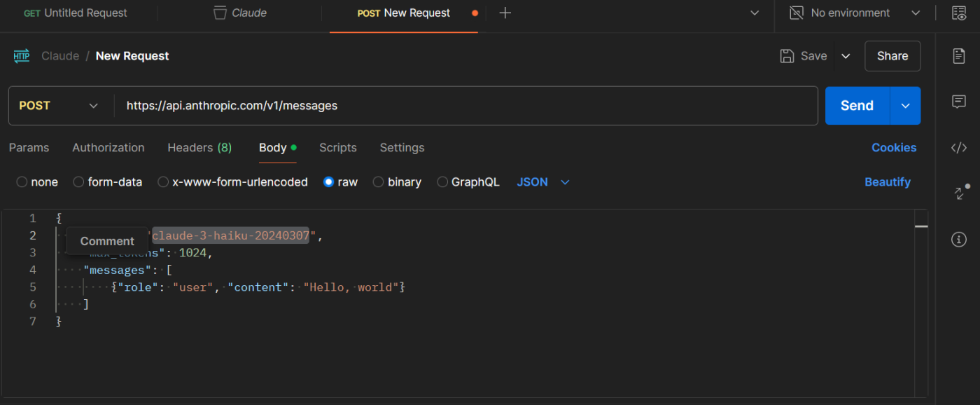Click the no environment icon
This screenshot has width=980, height=405.
click(x=796, y=13)
